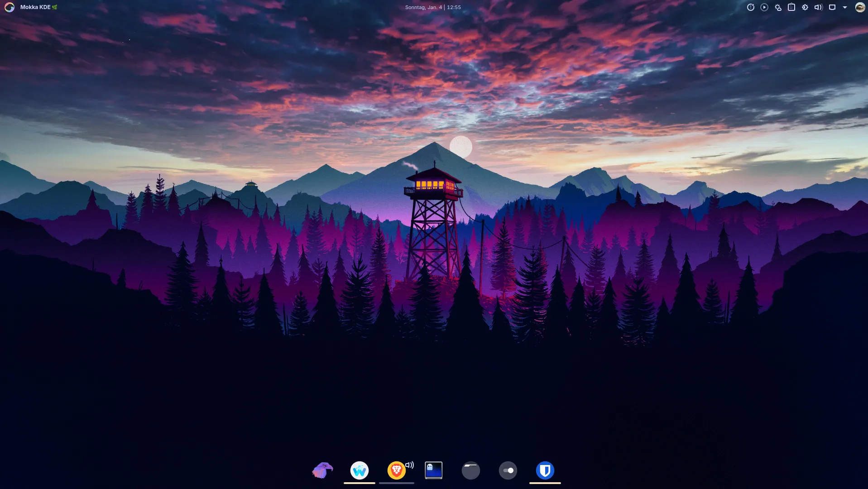Switch to Bitwarden in the dock

[x=545, y=470]
